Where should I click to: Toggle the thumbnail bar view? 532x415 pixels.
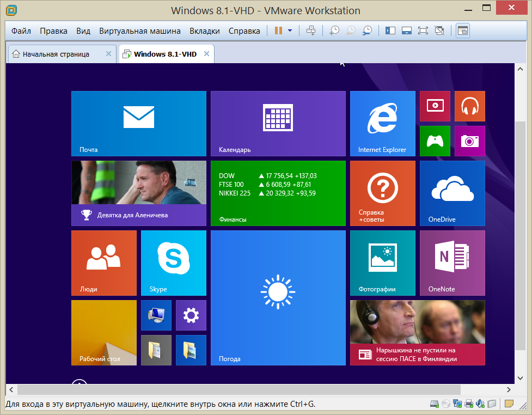click(406, 30)
